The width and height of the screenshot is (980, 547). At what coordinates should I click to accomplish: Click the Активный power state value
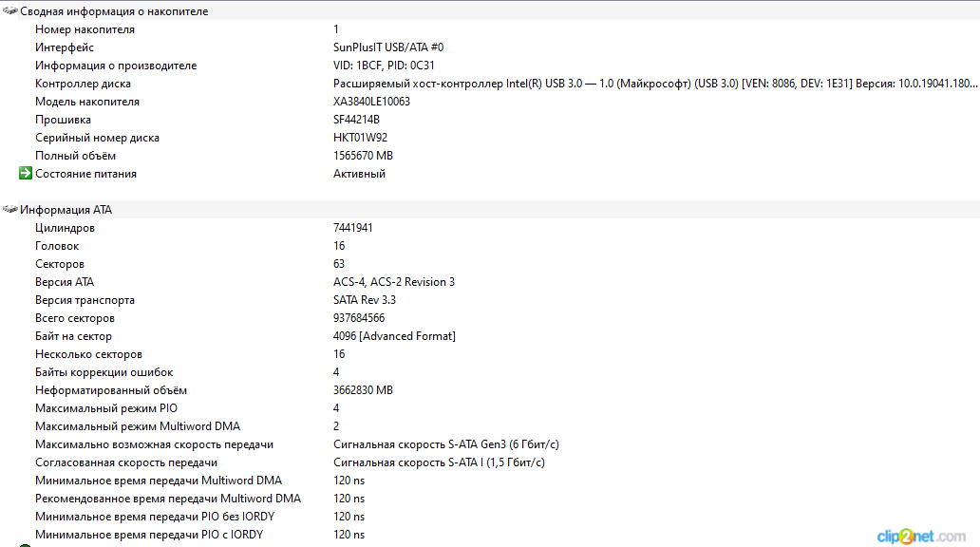pos(359,174)
